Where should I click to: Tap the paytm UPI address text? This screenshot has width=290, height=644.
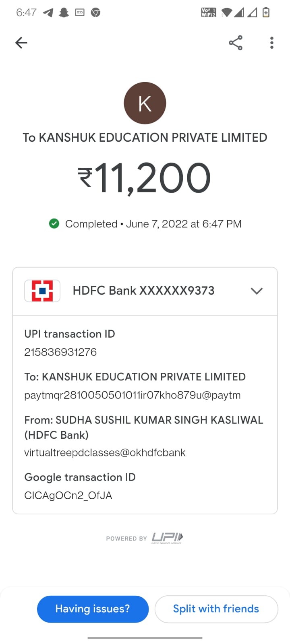click(132, 395)
